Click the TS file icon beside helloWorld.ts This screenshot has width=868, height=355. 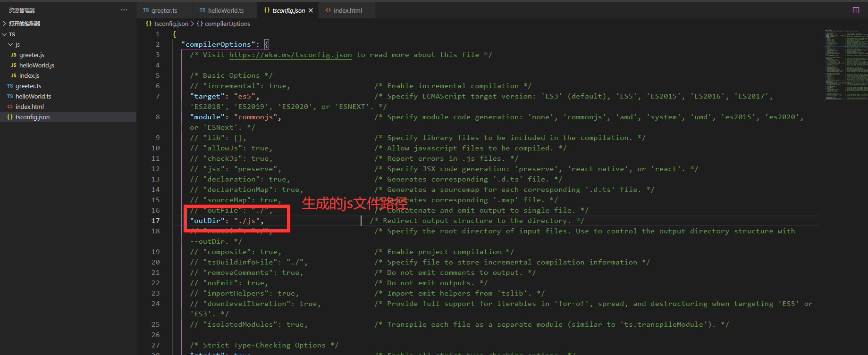[x=10, y=96]
